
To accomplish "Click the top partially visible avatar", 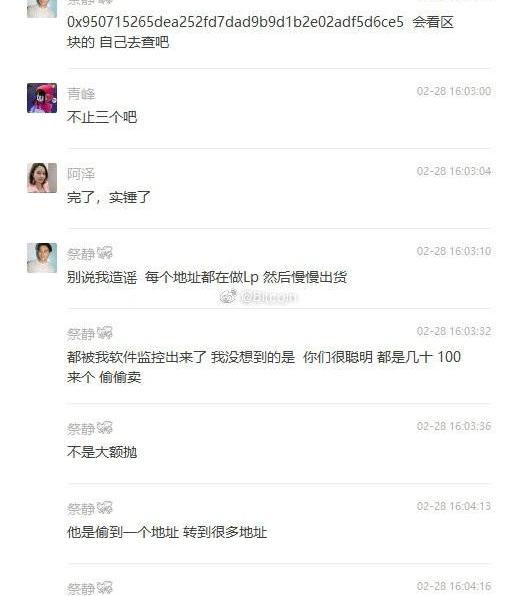I will (x=42, y=8).
